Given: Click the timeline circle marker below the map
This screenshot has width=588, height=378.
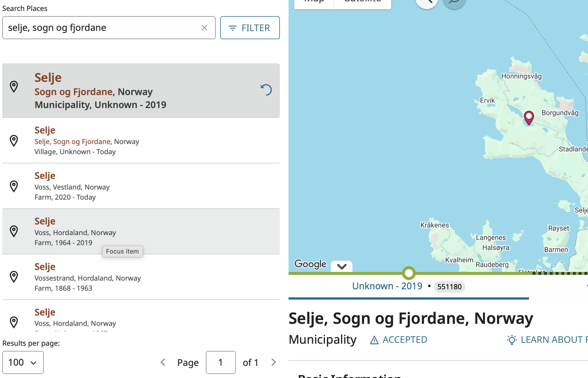Looking at the screenshot, I should (409, 273).
